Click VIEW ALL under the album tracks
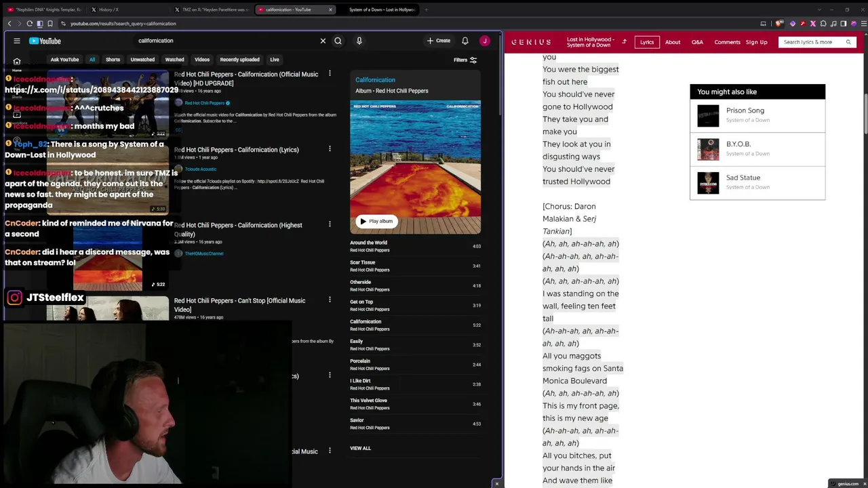 pos(360,448)
